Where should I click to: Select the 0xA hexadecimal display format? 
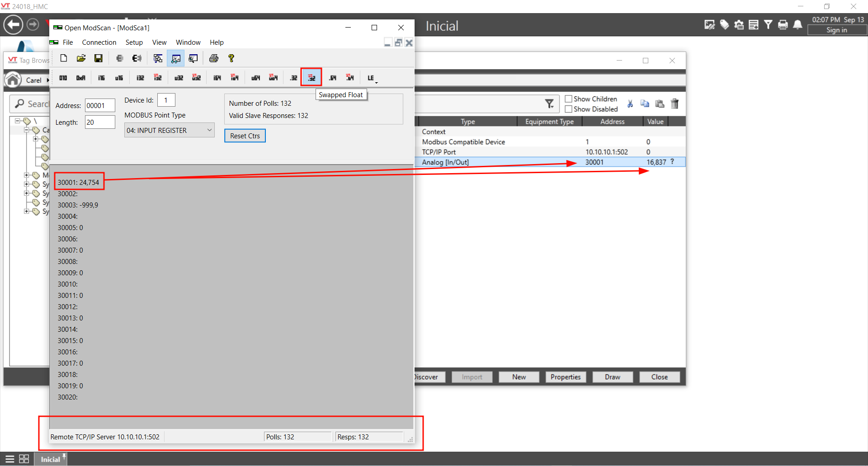coord(80,78)
